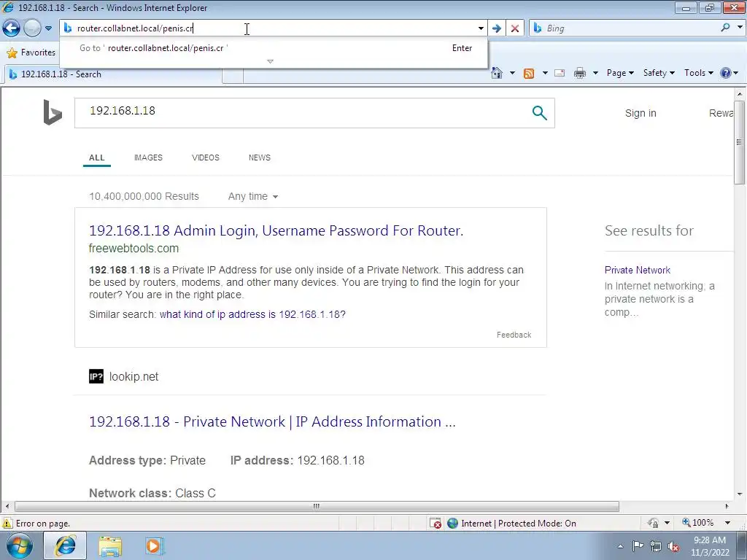Open the Favorites star button
The image size is (747, 560).
[x=31, y=52]
